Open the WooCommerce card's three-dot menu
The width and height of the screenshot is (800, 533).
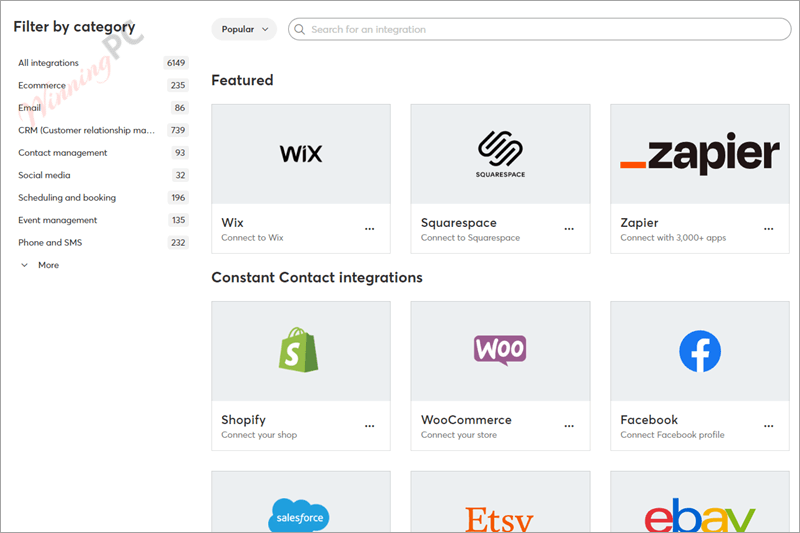(569, 426)
